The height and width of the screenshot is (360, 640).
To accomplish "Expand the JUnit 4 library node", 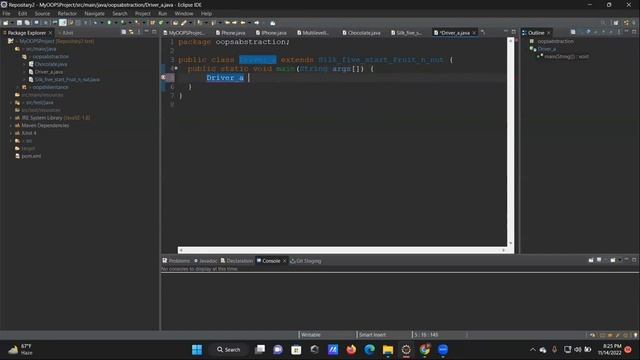I will pyautogui.click(x=11, y=133).
